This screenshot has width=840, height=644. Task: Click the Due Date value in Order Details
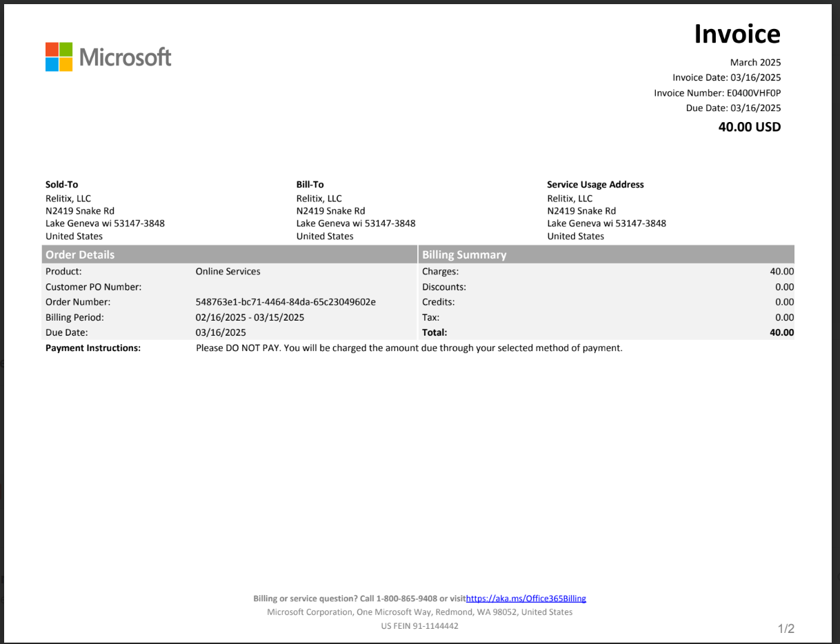pos(221,332)
